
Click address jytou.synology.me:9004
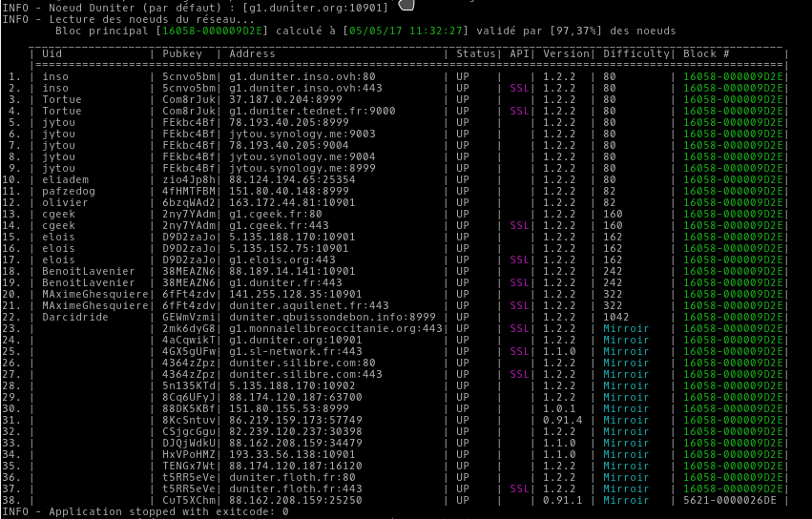click(x=302, y=156)
